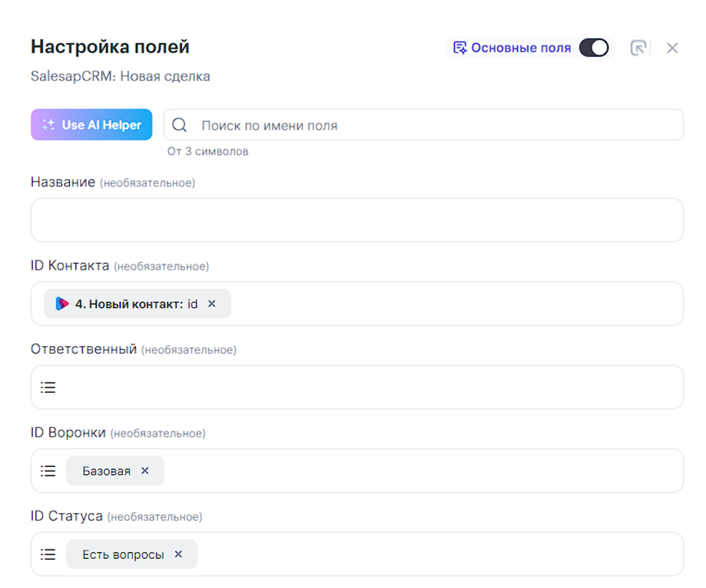Click the Основные поля label icon
The image size is (706, 588).
tap(460, 48)
